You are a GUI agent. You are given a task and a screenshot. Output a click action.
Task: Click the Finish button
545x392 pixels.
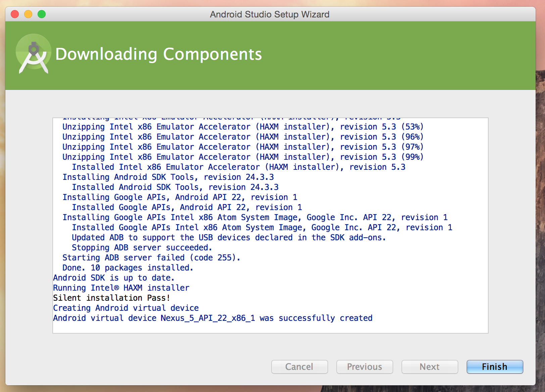tap(495, 367)
